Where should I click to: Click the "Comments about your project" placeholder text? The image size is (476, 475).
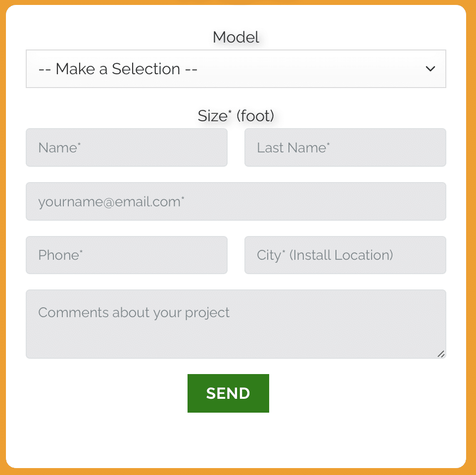(x=134, y=313)
